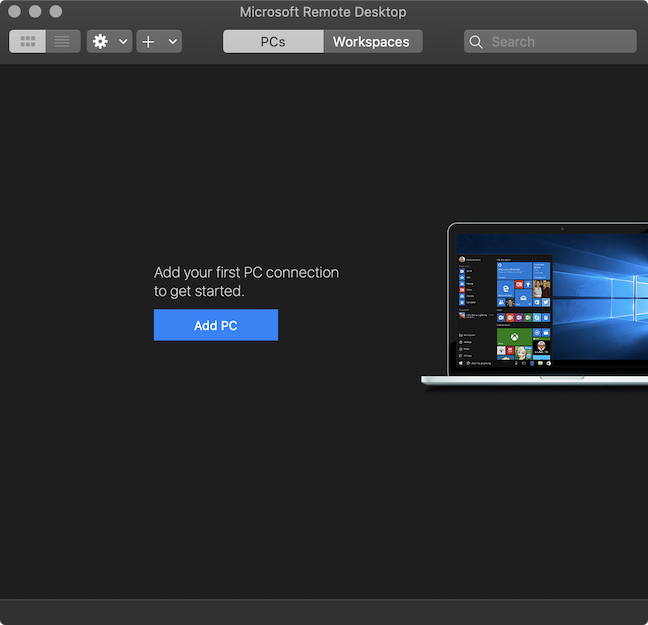The width and height of the screenshot is (648, 625).
Task: Switch to the Workspaces tab
Action: click(373, 41)
